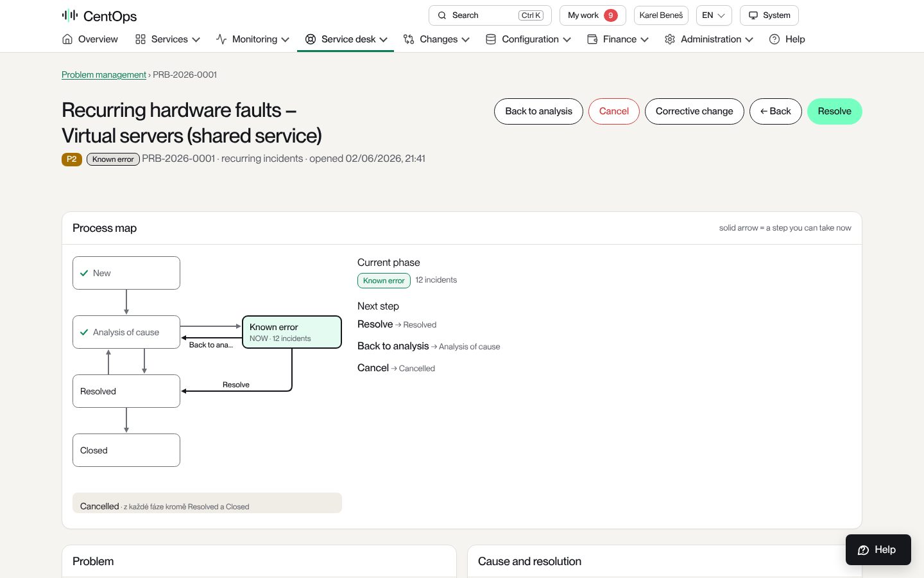Viewport: 924px width, 578px height.
Task: Open the Finance menu
Action: 618,39
